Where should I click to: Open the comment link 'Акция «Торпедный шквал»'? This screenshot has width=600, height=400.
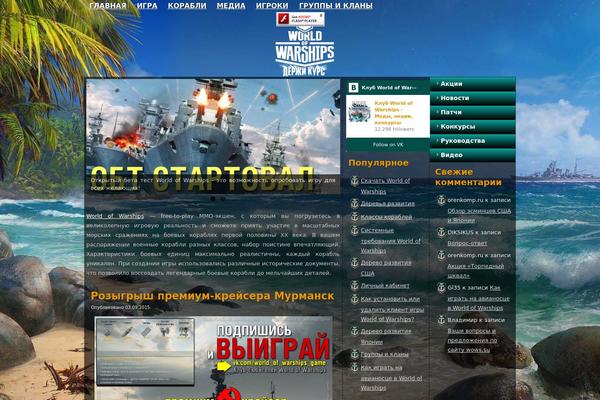tap(476, 271)
